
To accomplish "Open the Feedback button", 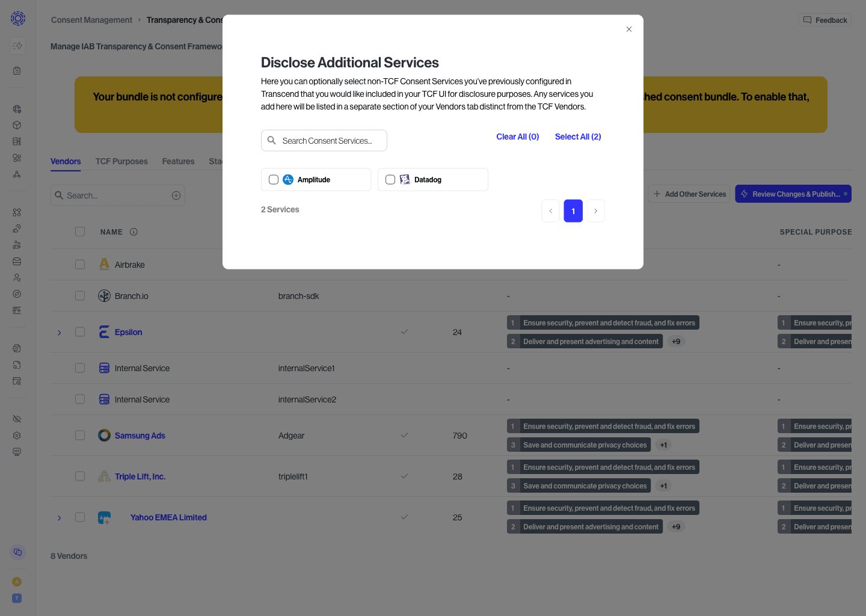I will pos(825,20).
